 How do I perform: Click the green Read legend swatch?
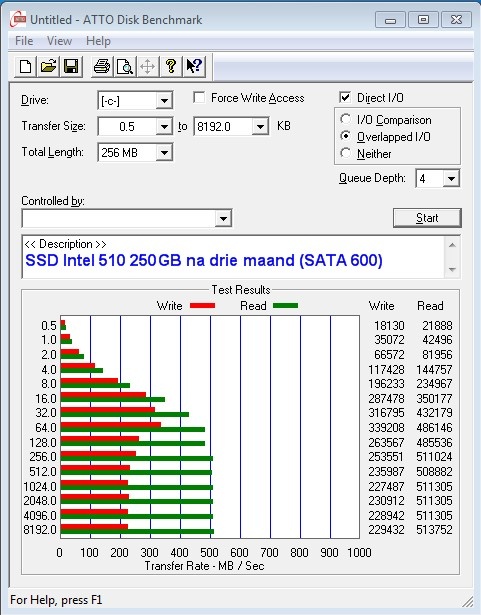click(x=285, y=306)
